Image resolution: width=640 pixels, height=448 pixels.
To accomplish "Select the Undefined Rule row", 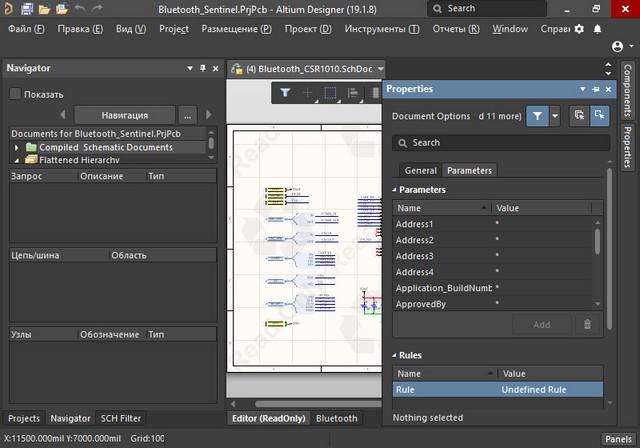I will point(498,390).
